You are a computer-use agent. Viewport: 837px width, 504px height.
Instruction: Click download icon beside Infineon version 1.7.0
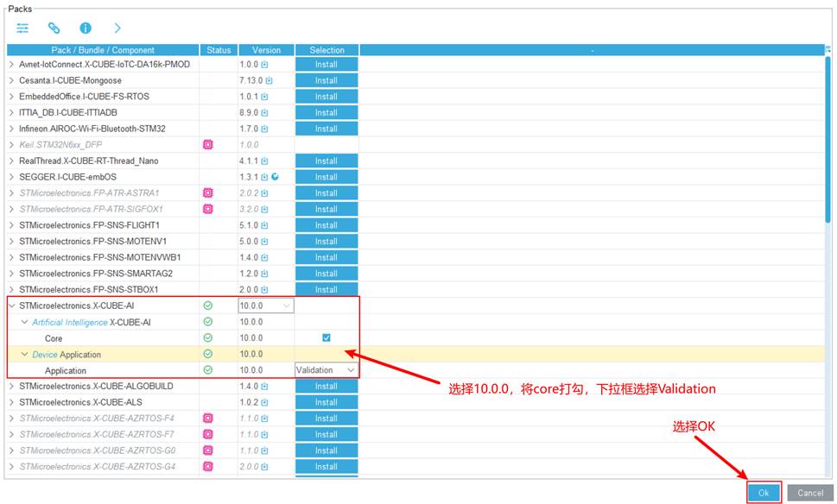click(264, 129)
